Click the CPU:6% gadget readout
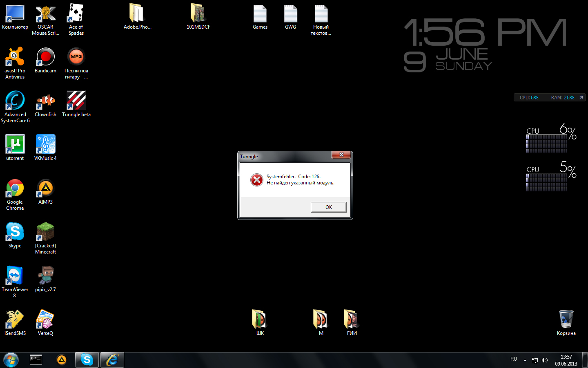The image size is (588, 368). point(529,97)
